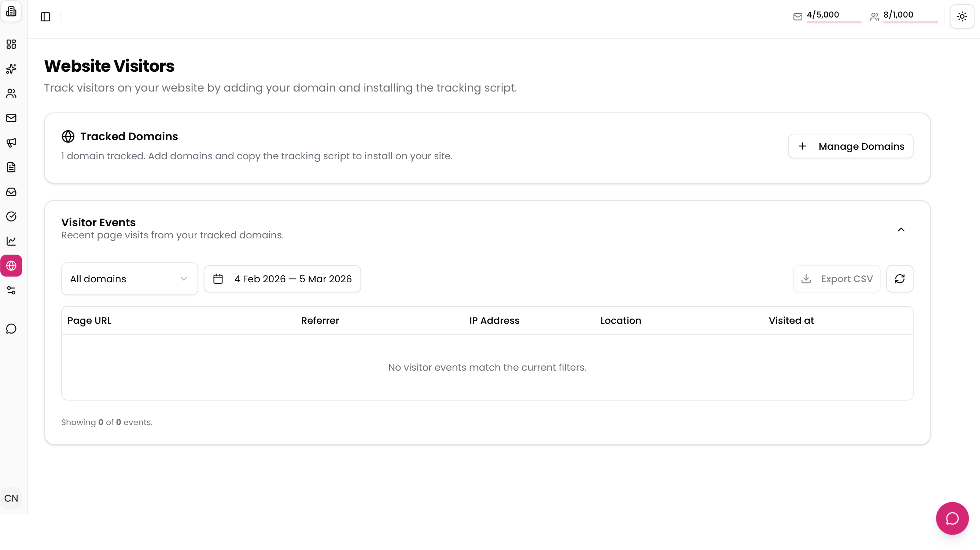This screenshot has height=550, width=980.
Task: Select the megaphone Campaigns icon
Action: point(11,142)
